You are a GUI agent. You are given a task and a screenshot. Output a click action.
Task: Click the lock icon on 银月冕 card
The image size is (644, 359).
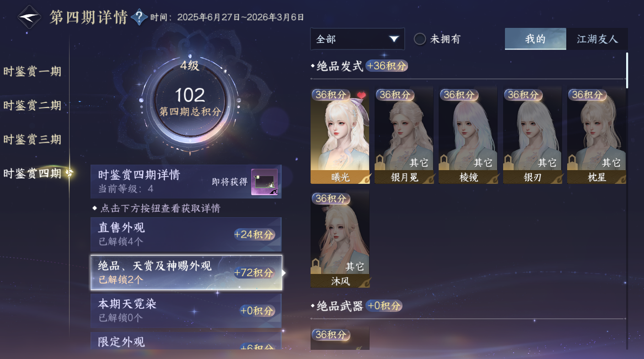pyautogui.click(x=380, y=162)
